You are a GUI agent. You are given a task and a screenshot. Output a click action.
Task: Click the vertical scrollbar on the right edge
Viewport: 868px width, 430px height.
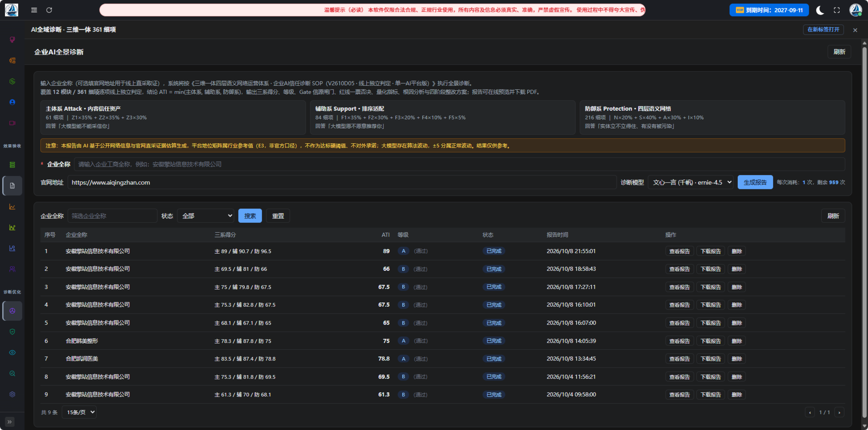[864, 232]
